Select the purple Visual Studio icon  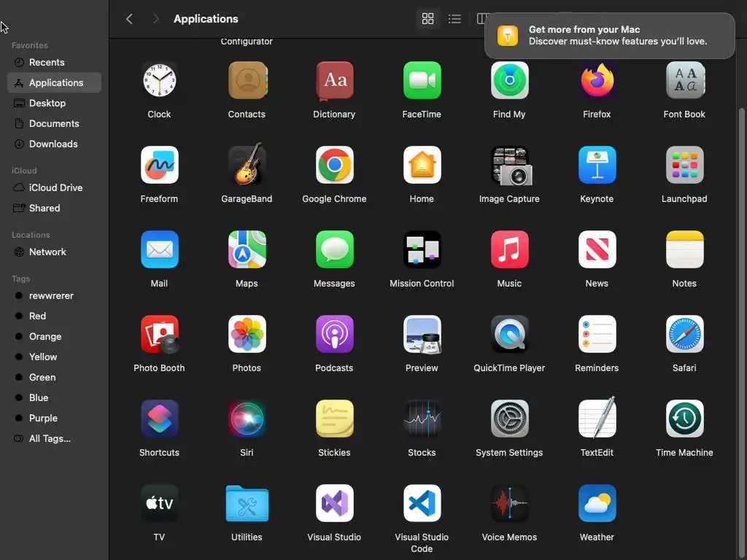(334, 503)
